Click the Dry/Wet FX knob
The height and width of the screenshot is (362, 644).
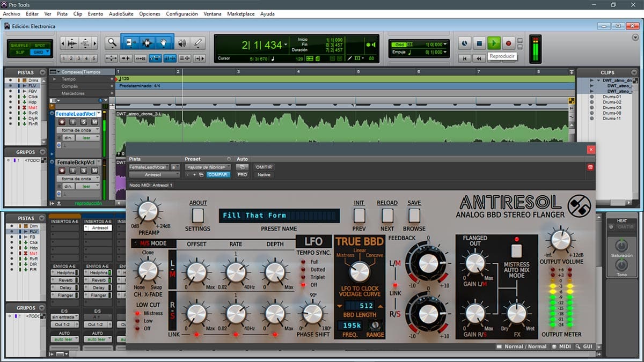(516, 313)
